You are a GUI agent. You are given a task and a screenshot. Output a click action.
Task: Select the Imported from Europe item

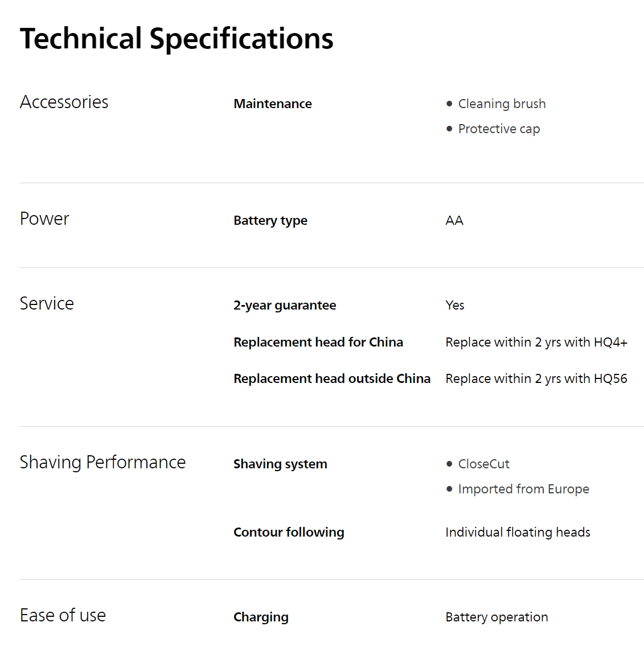(523, 489)
